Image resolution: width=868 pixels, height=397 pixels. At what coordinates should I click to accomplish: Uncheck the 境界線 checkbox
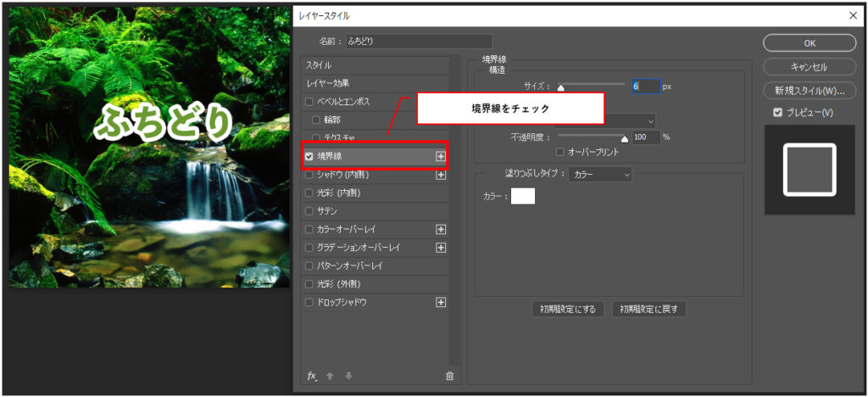(x=309, y=156)
